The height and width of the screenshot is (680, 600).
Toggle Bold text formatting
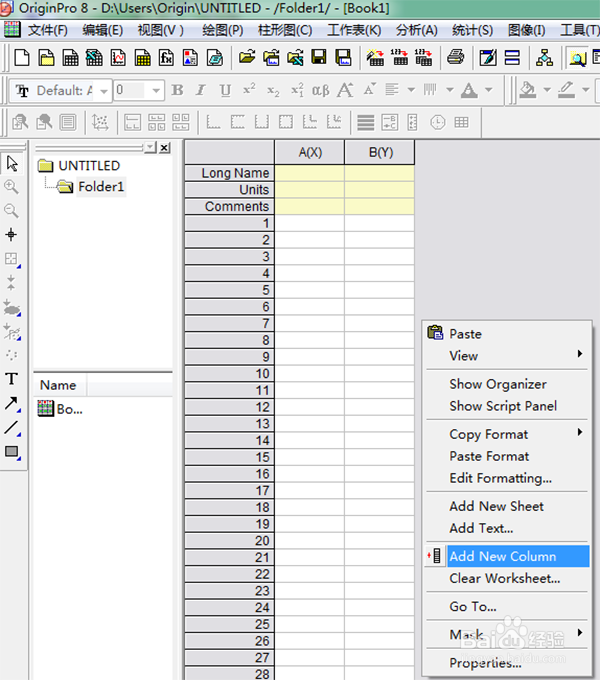point(177,90)
